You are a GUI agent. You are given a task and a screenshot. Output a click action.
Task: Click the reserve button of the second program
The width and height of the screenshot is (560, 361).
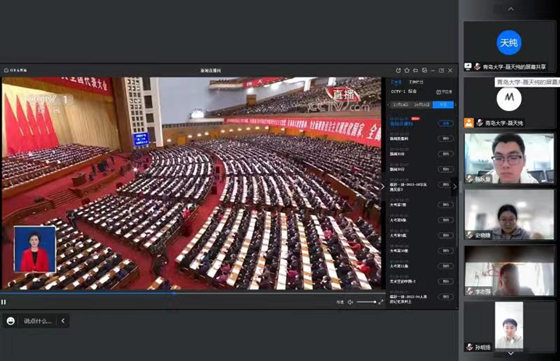coord(445,139)
